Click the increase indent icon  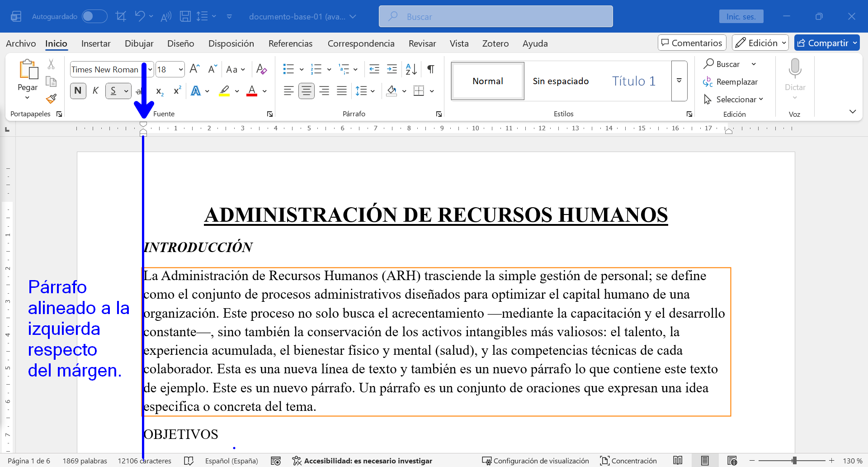(x=392, y=69)
